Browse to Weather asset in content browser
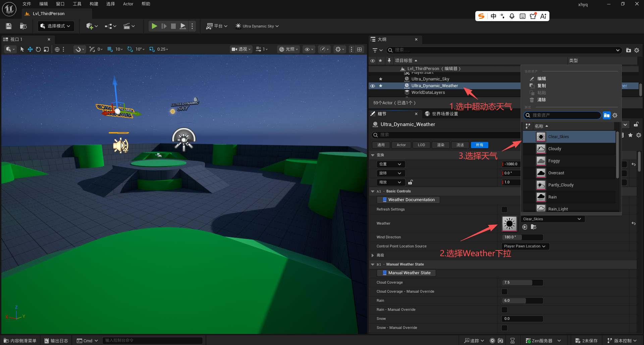This screenshot has height=345, width=644. pyautogui.click(x=534, y=227)
